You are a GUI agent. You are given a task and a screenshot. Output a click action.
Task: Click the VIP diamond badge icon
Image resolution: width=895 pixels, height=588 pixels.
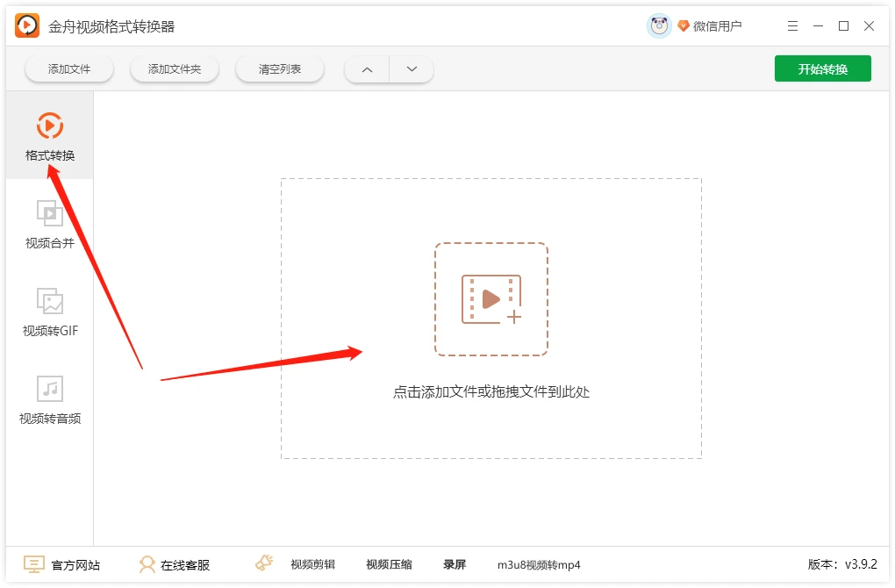coord(684,25)
